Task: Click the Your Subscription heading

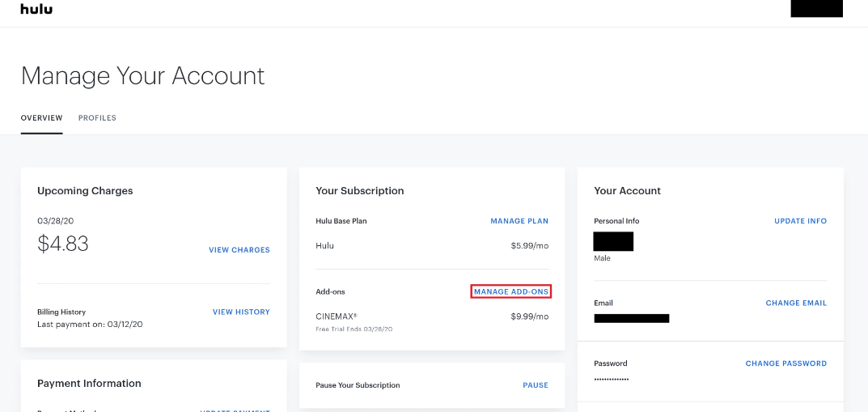Action: click(360, 191)
